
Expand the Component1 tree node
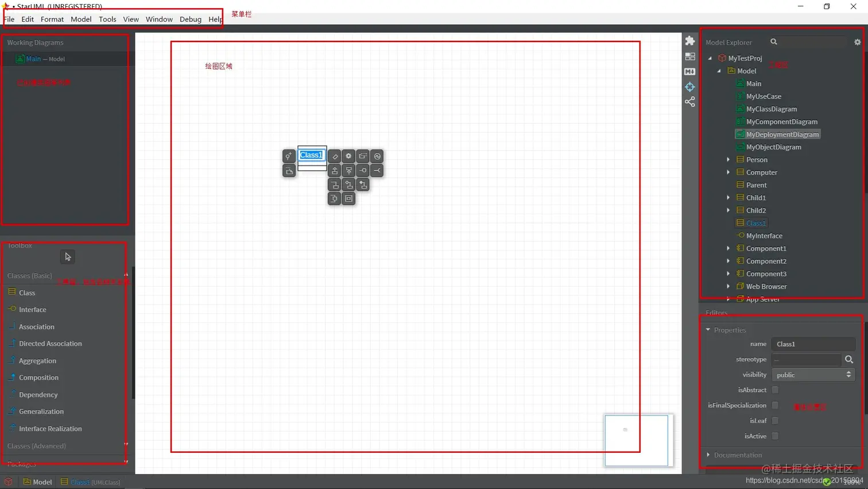[728, 248]
